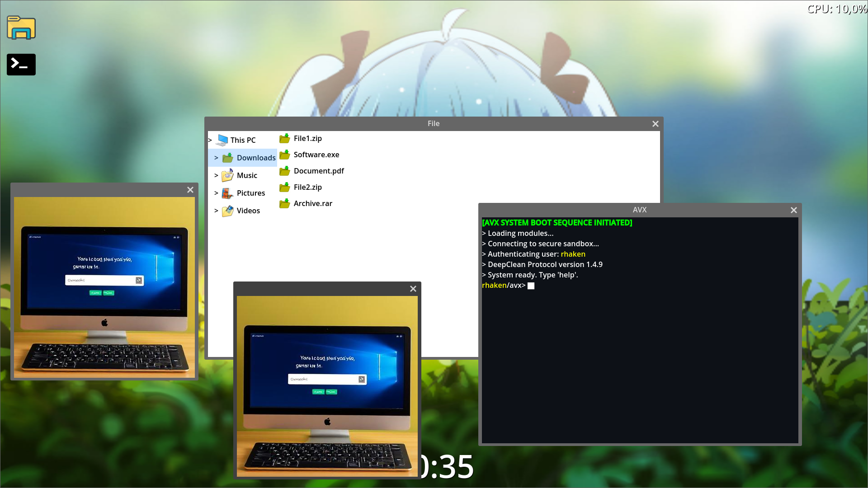Screen dimensions: 868x488
Task: Expand the Pictures sidebar entry
Action: (x=215, y=193)
